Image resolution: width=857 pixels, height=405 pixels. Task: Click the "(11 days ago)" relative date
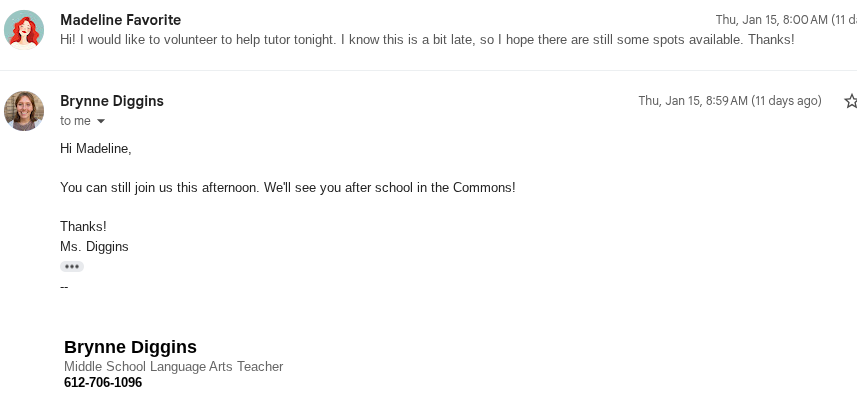point(786,101)
